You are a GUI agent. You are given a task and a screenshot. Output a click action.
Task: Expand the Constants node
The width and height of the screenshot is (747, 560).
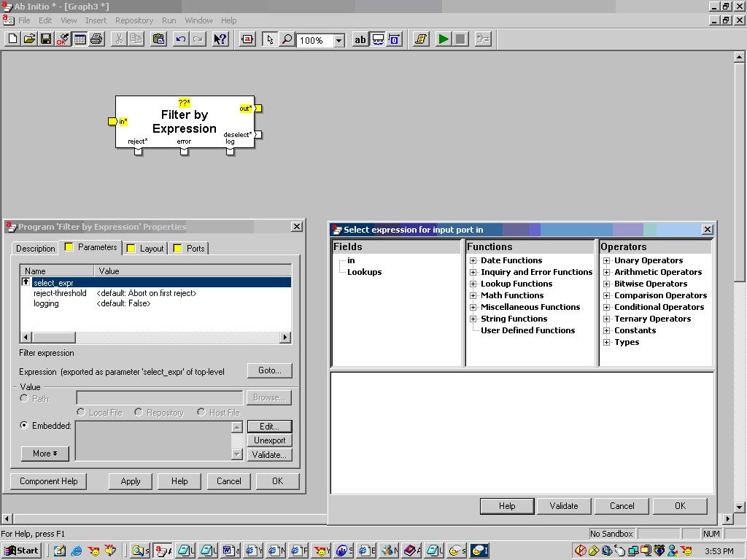click(606, 330)
